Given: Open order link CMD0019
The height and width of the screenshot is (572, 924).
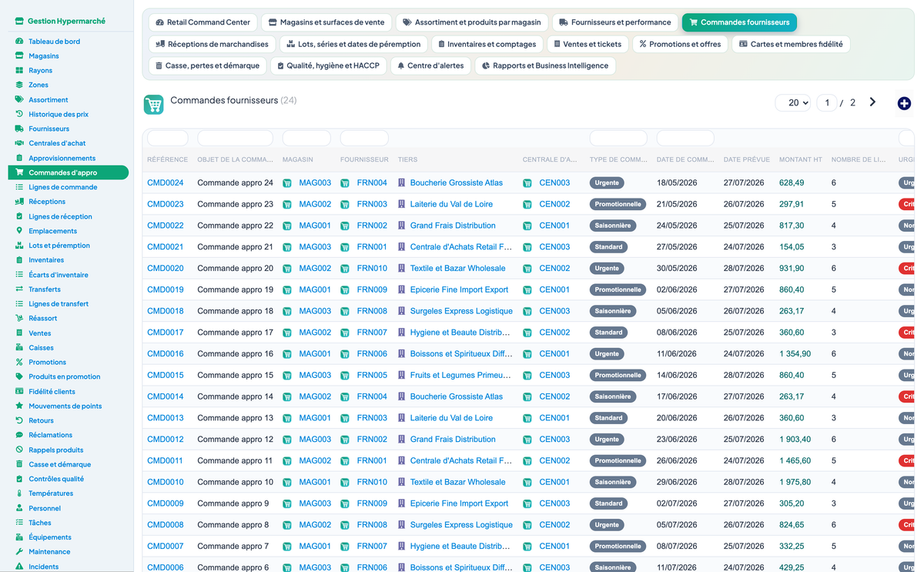Looking at the screenshot, I should point(166,290).
